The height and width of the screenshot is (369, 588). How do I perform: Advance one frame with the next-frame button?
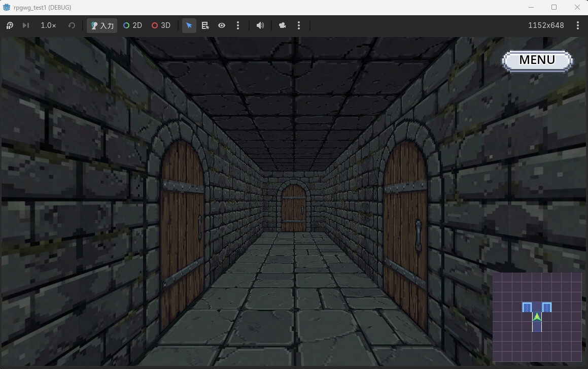[x=25, y=25]
